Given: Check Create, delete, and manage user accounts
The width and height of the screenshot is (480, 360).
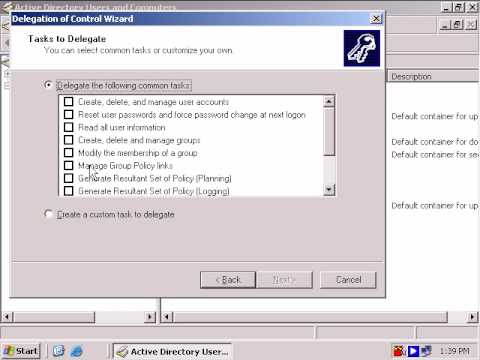Looking at the screenshot, I should coord(69,102).
